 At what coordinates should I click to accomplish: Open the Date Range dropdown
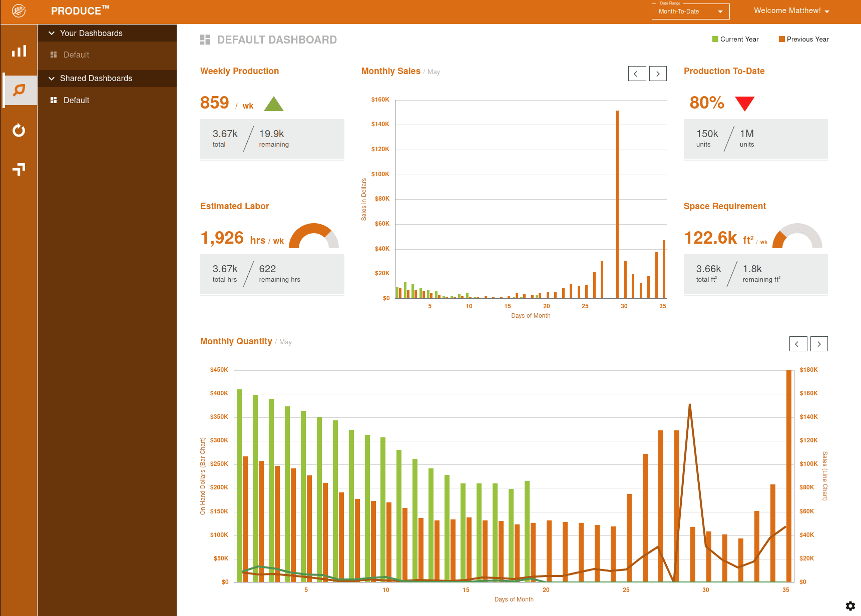coord(690,11)
